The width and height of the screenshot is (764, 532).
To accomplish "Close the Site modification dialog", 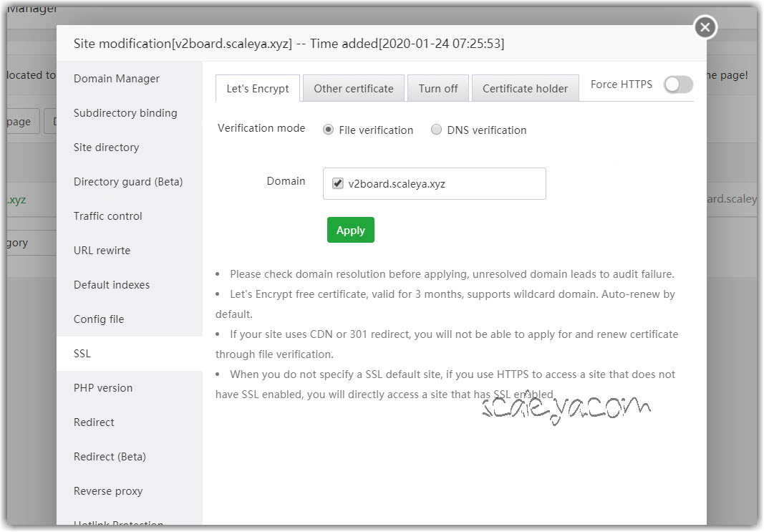I will coord(705,27).
